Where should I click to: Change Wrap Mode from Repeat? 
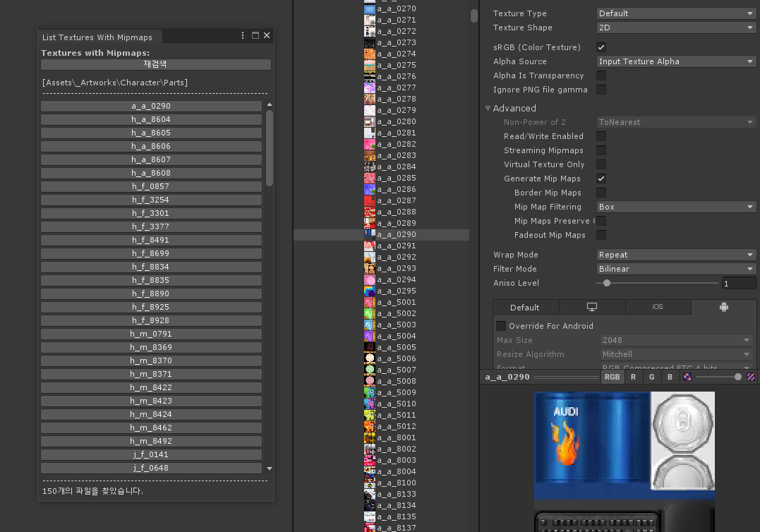click(x=675, y=255)
